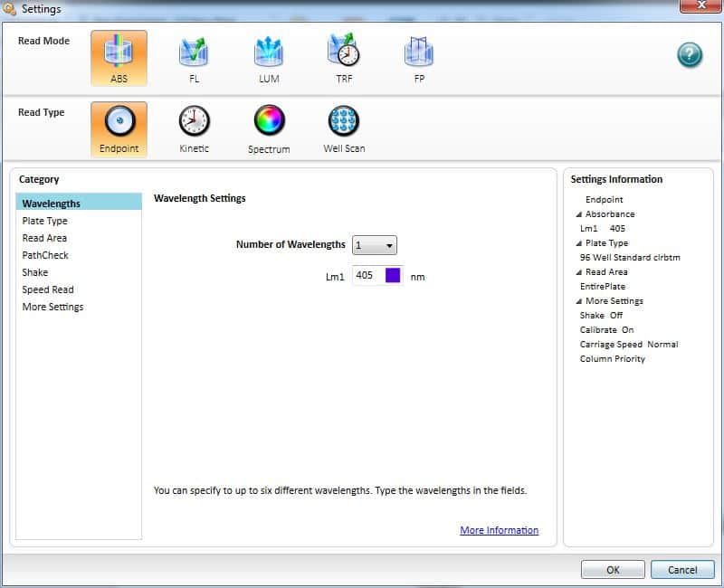Click the Cancel button

coord(682,570)
